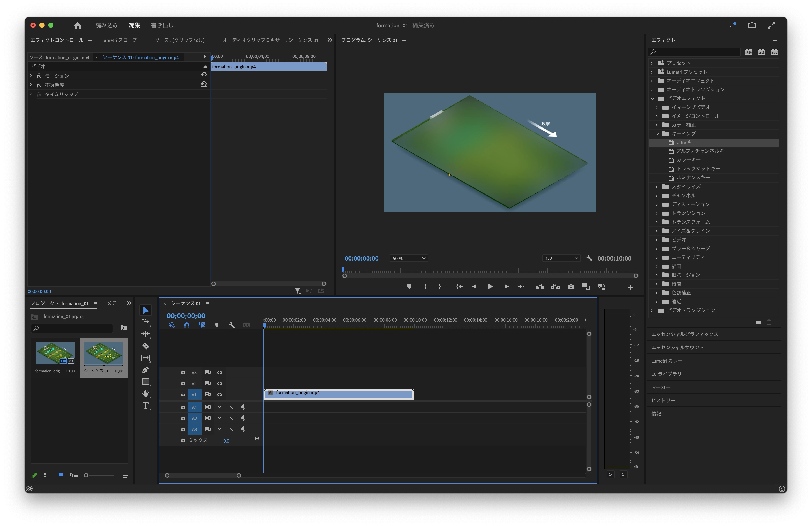Select the Ripple Edit tool

(x=145, y=334)
